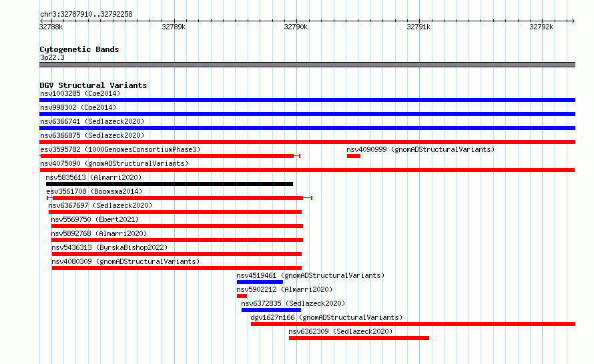Click the nsv6366741 (Sedlazeck2020) label
The height and width of the screenshot is (364, 594).
[x=92, y=121]
